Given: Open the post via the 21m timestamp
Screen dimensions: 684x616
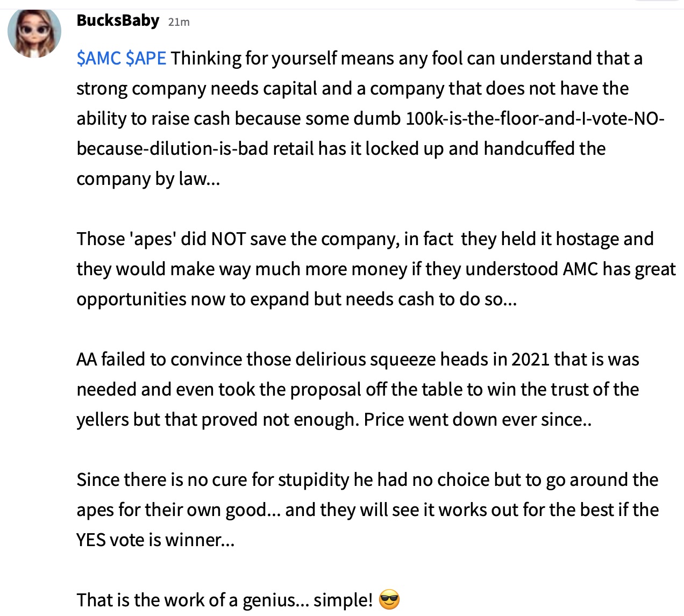Looking at the screenshot, I should pos(179,22).
